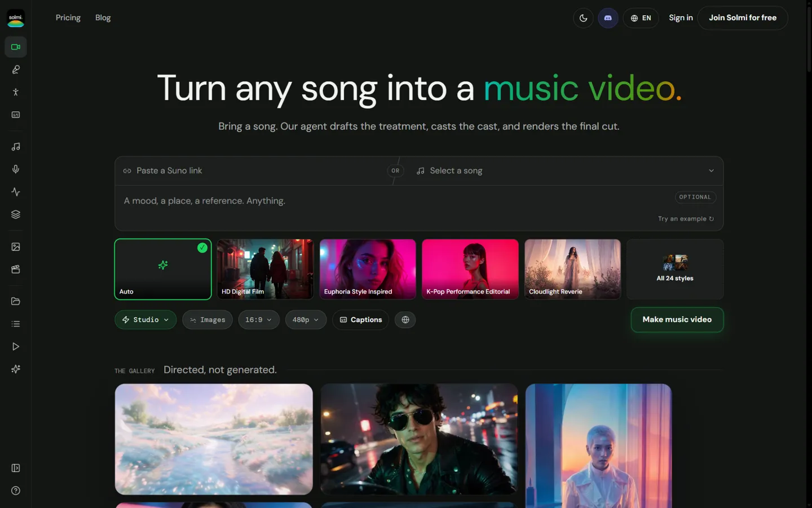Open the help question mark icon
This screenshot has width=812, height=508.
coord(16,491)
